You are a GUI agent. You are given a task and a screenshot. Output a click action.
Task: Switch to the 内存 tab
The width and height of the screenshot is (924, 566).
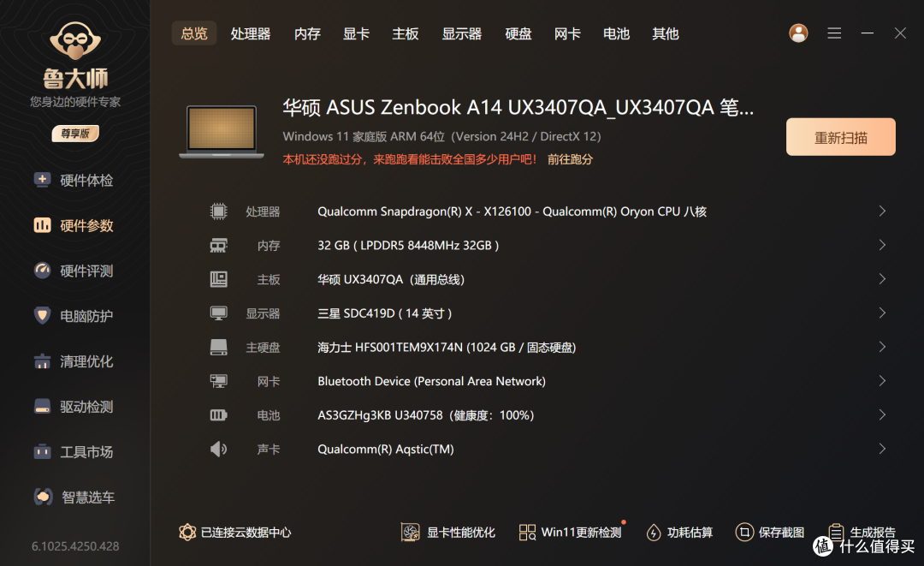coord(307,33)
